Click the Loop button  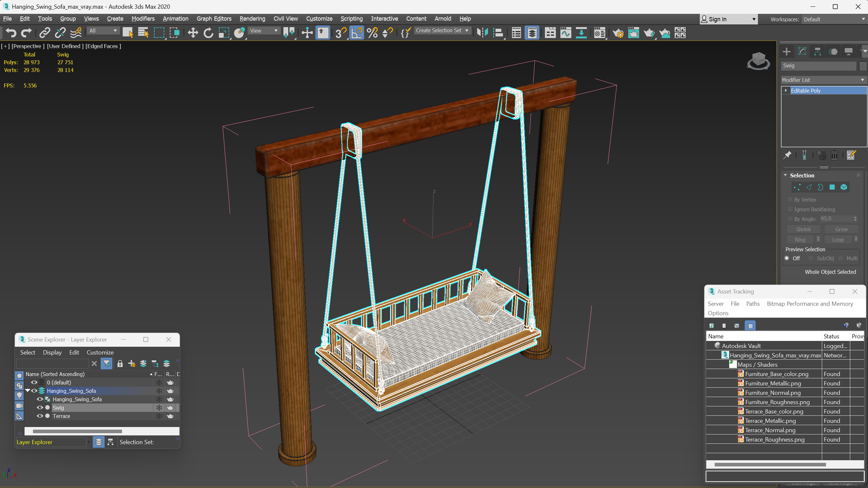coord(838,239)
